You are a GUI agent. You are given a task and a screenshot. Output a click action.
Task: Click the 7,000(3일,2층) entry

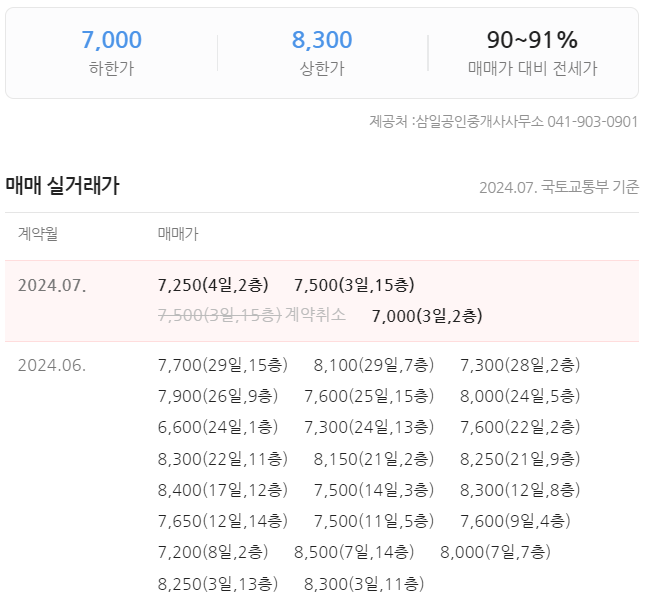click(x=427, y=316)
